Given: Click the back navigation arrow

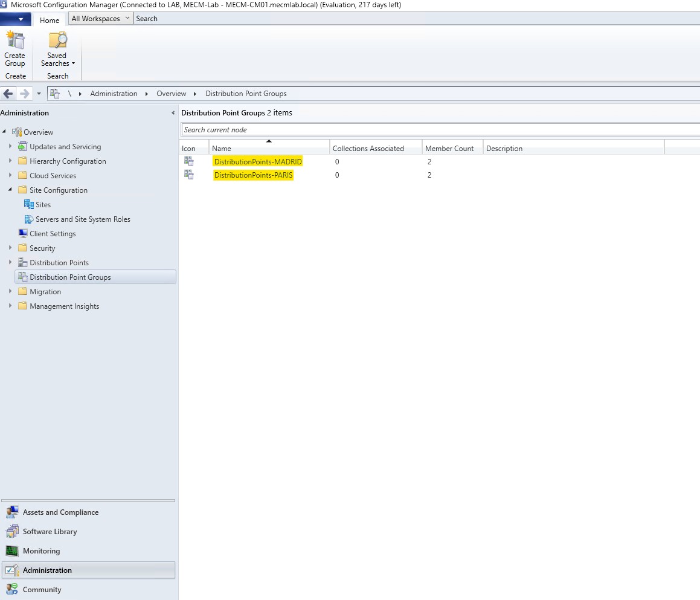Looking at the screenshot, I should (8, 94).
